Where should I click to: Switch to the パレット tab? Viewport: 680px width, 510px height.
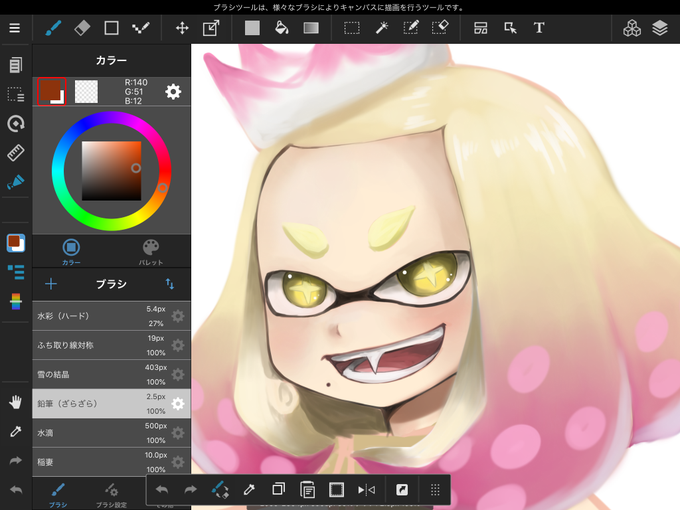[151, 252]
